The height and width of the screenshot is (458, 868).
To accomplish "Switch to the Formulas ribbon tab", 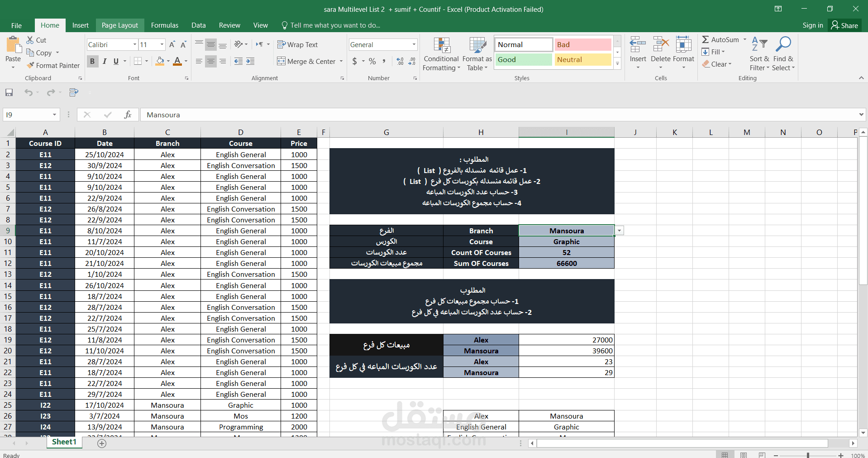I will [x=164, y=25].
